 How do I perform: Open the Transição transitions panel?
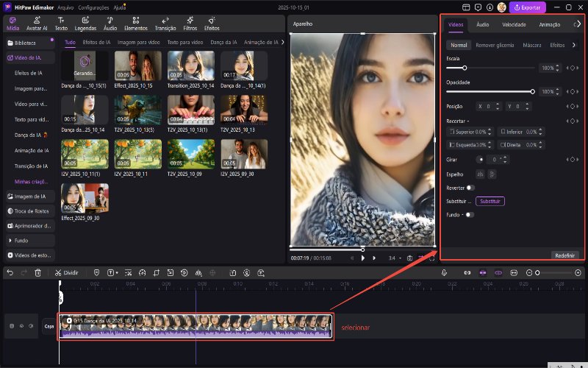coord(165,24)
